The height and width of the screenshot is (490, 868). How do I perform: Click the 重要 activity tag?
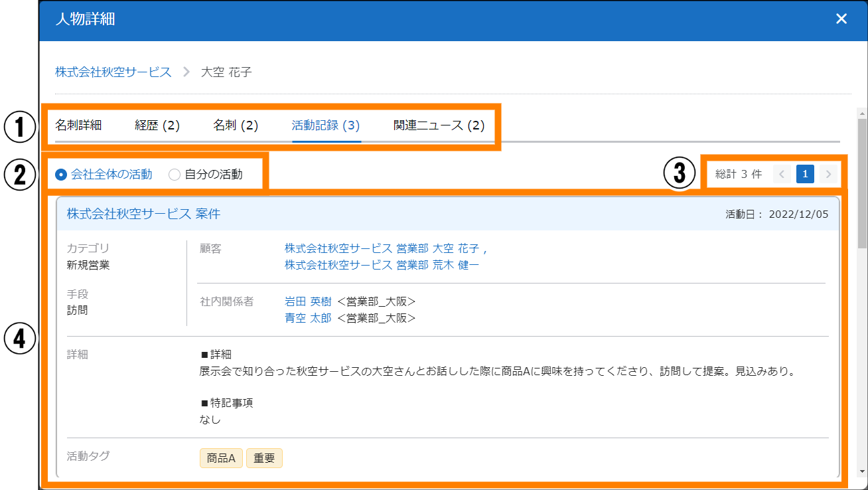[x=264, y=458]
